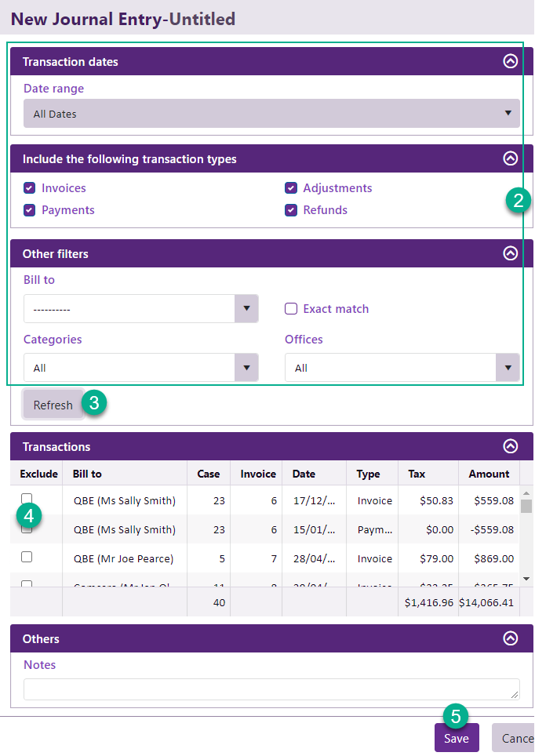The image size is (535, 756).
Task: Exclude the QBE Mr Joe Pearce transaction
Action: (x=27, y=557)
